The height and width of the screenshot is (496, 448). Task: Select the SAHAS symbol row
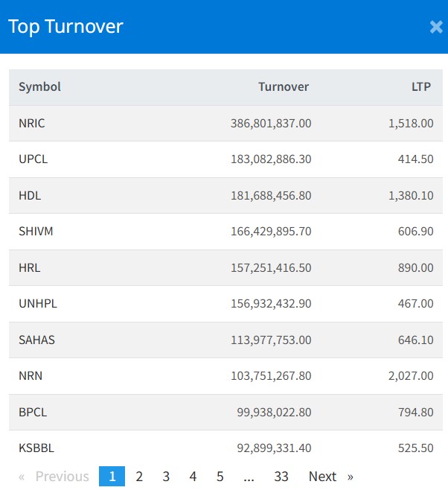37,340
